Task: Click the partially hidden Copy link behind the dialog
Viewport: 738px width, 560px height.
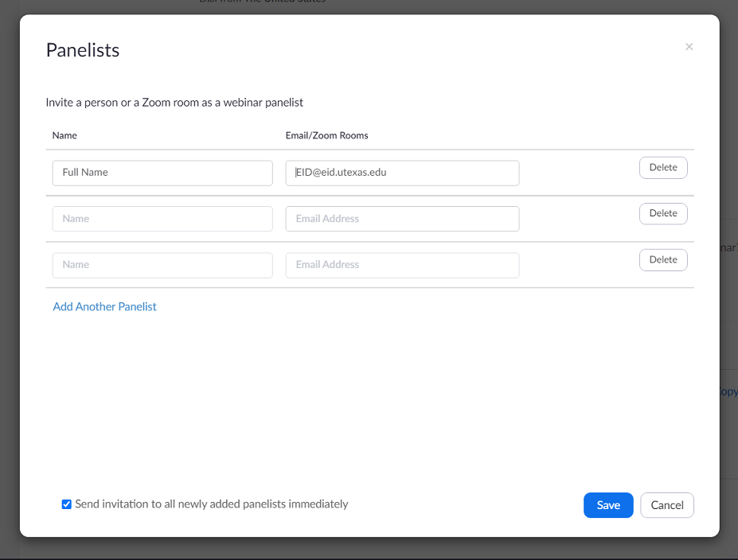Action: click(x=728, y=392)
